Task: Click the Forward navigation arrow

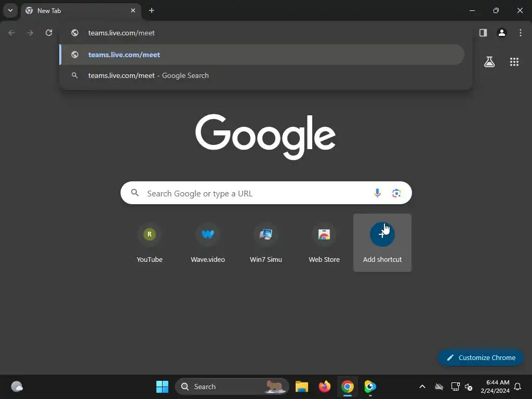Action: point(30,33)
